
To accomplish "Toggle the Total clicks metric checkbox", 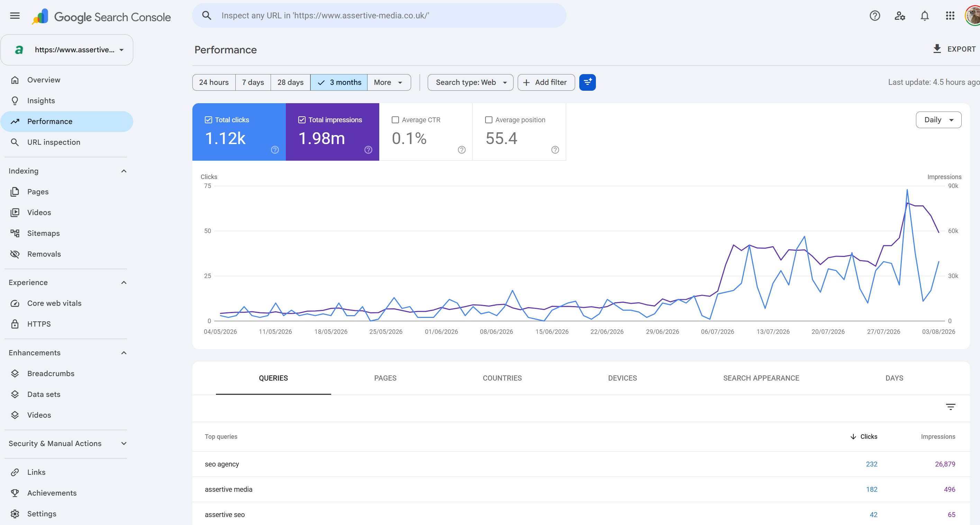I will pyautogui.click(x=208, y=120).
